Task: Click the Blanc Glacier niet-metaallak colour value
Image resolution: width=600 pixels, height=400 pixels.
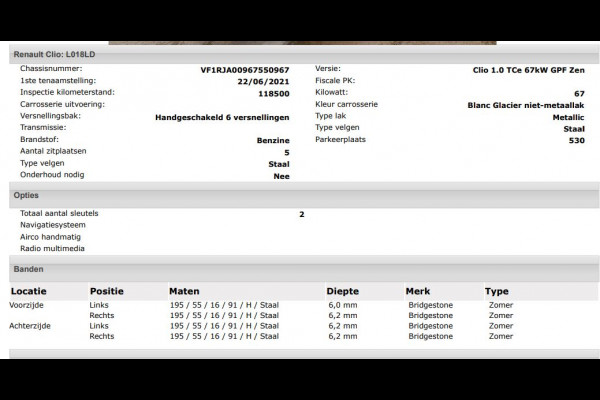Action: [526, 105]
